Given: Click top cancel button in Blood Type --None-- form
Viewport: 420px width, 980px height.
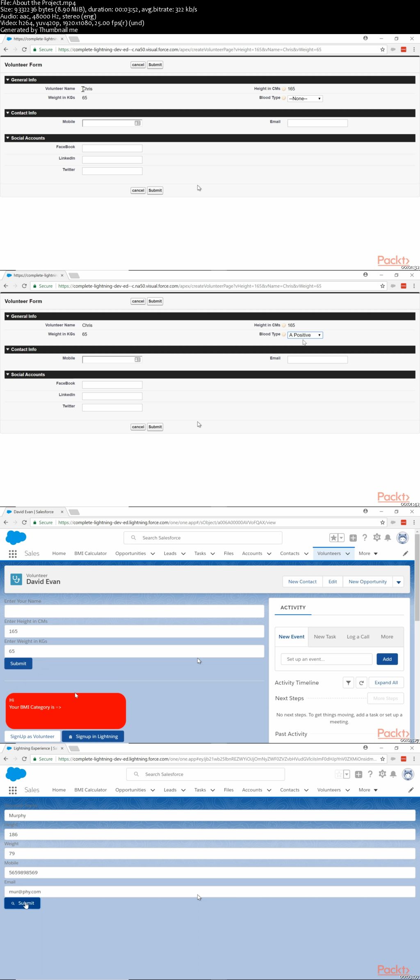Looking at the screenshot, I should pos(138,65).
